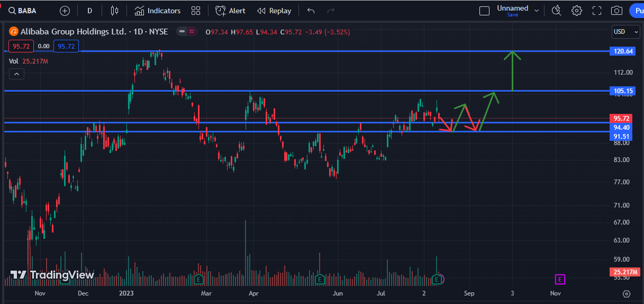Open the candlestick chart type selector
644x304 pixels.
(x=114, y=11)
